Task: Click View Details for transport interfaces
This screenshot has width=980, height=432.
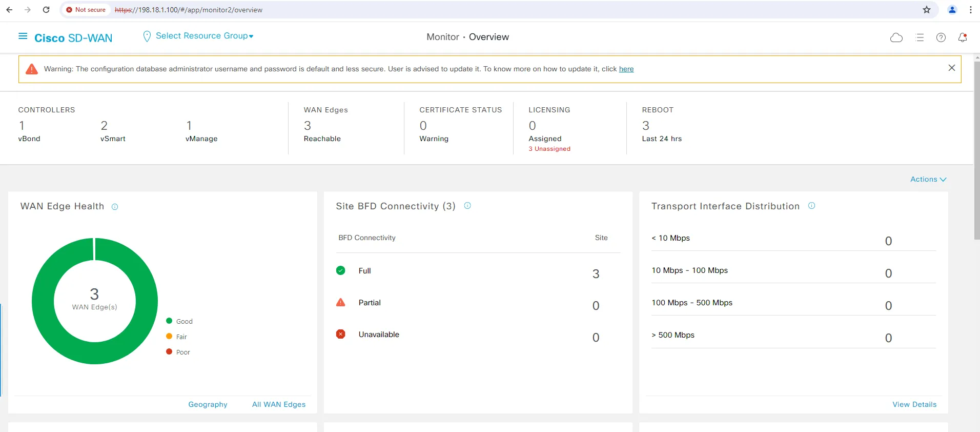Action: [914, 404]
